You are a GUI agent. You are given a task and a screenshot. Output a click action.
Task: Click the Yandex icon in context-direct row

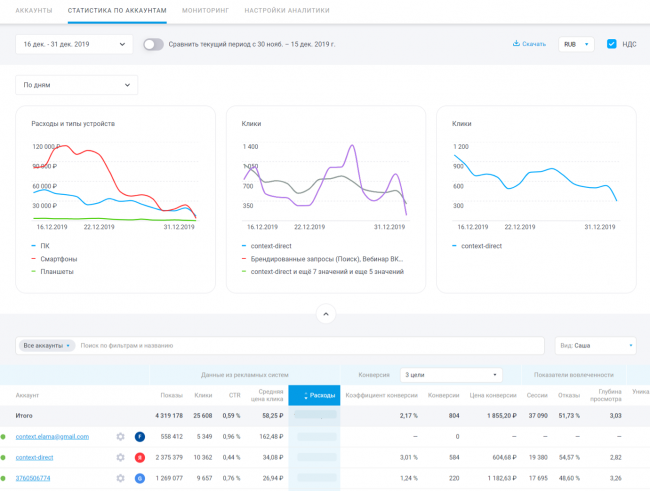coord(140,457)
